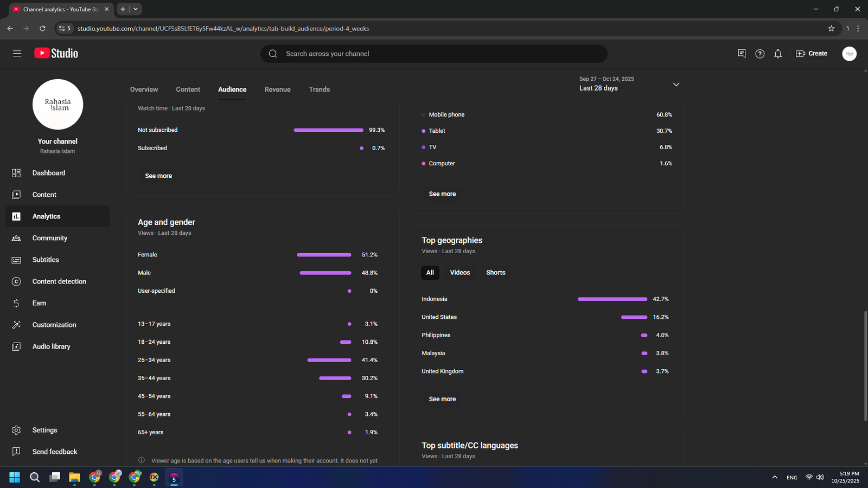Show hidden icons in the system tray

click(775, 477)
